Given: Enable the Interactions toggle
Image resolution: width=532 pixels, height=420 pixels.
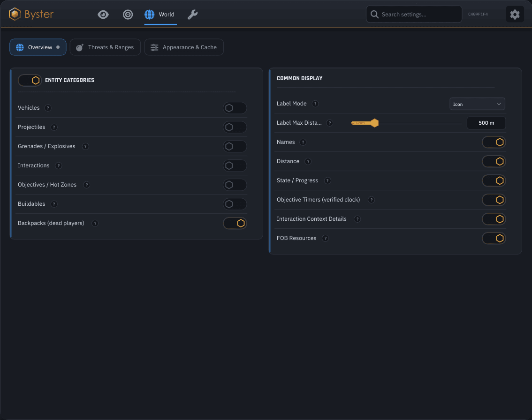Looking at the screenshot, I should click(235, 165).
